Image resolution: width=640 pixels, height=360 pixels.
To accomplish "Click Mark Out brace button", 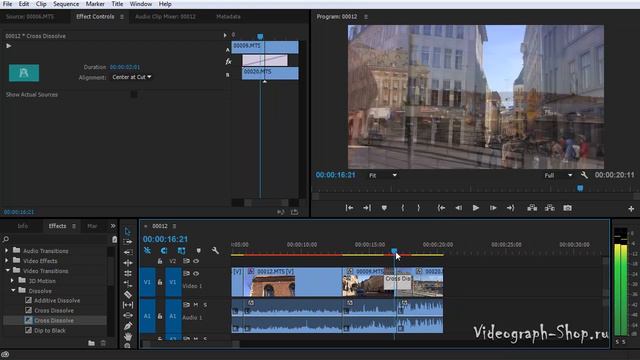I will pyautogui.click(x=418, y=208).
